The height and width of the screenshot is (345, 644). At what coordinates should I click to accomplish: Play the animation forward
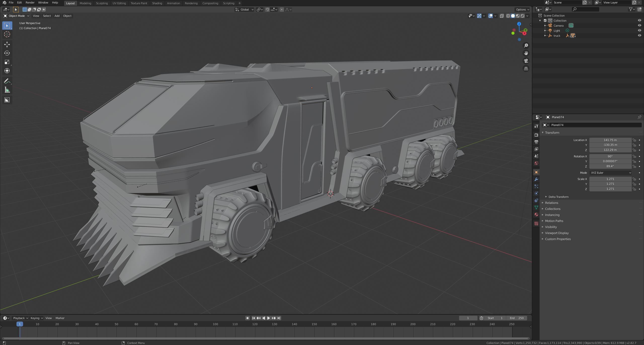tap(268, 318)
